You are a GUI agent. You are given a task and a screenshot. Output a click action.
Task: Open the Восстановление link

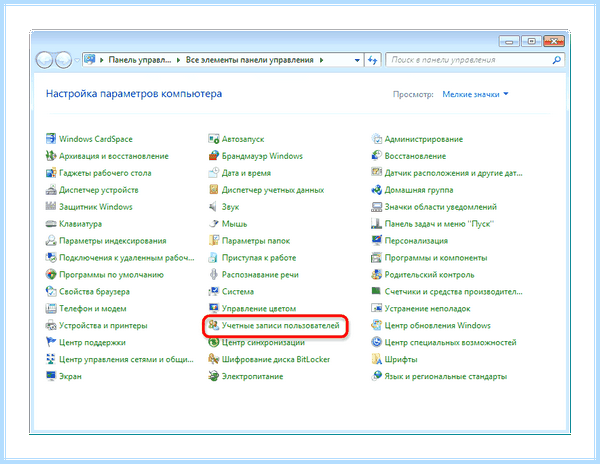pos(415,156)
